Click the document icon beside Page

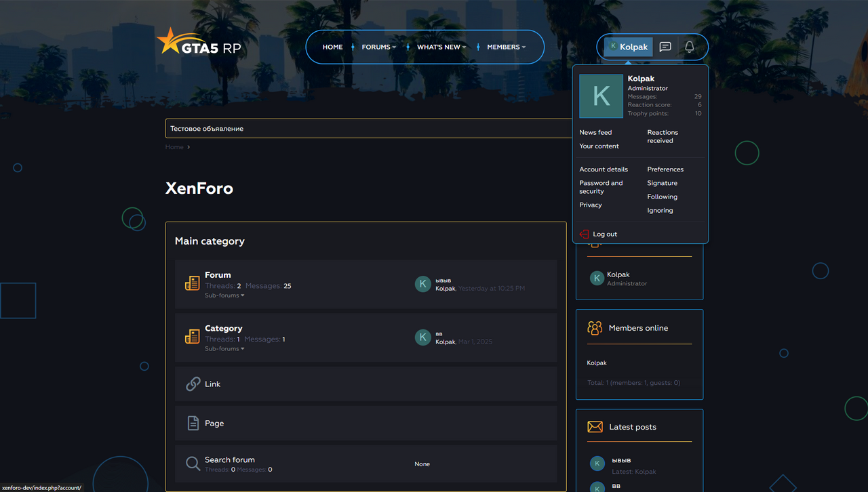click(x=193, y=424)
